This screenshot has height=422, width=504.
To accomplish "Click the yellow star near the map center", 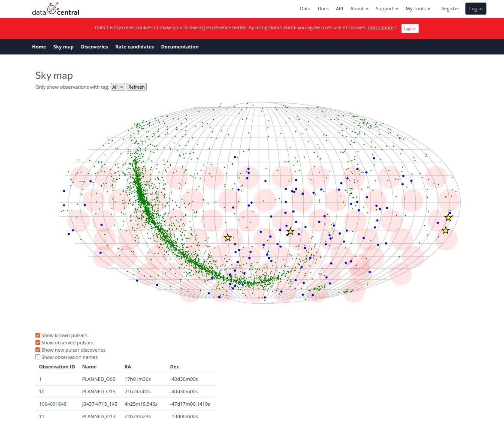I will tap(290, 232).
